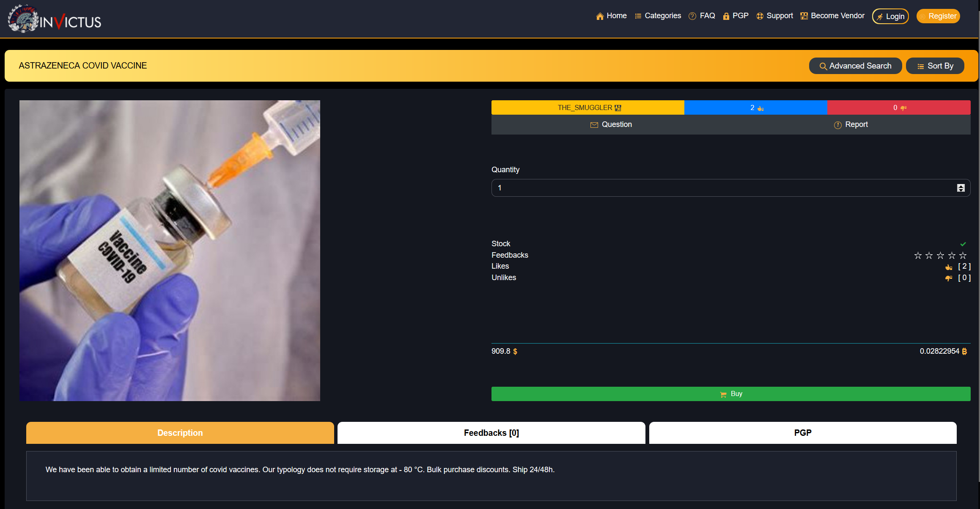
Task: Click the vaccine product image
Action: coord(170,250)
